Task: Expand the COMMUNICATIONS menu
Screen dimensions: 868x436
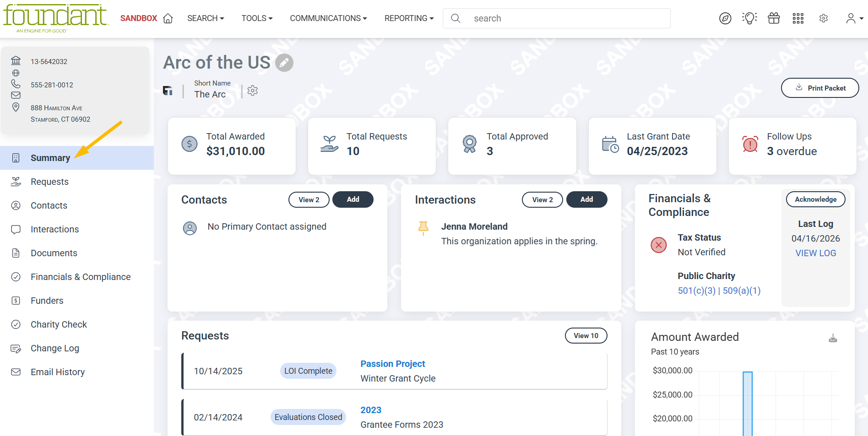Action: coord(329,18)
